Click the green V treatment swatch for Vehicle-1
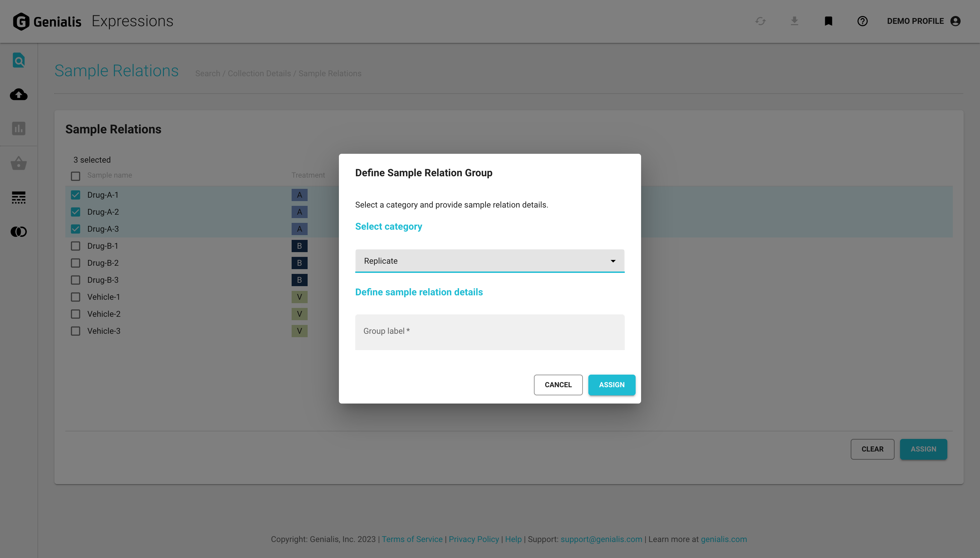980x558 pixels. coord(299,297)
